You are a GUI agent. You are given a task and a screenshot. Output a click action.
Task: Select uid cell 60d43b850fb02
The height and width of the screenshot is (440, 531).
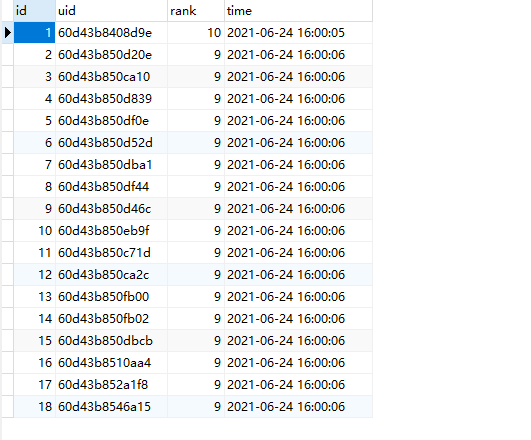[111, 319]
